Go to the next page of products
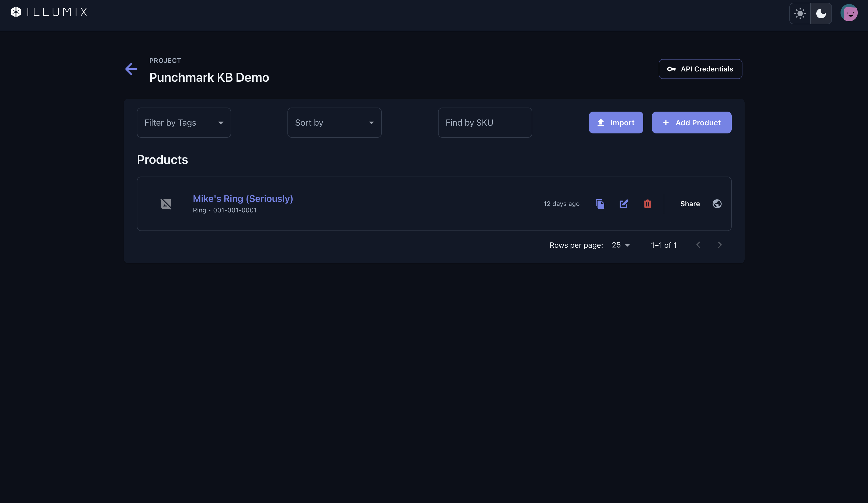 (720, 245)
